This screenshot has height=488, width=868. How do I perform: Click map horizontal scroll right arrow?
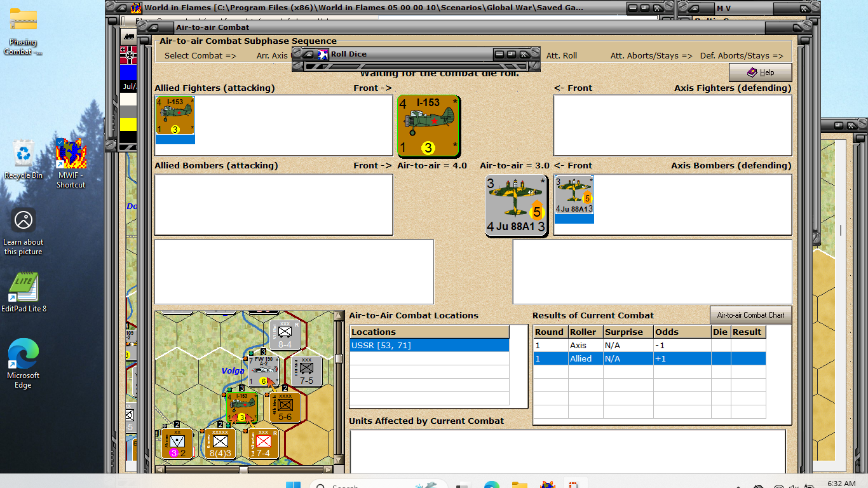click(328, 470)
